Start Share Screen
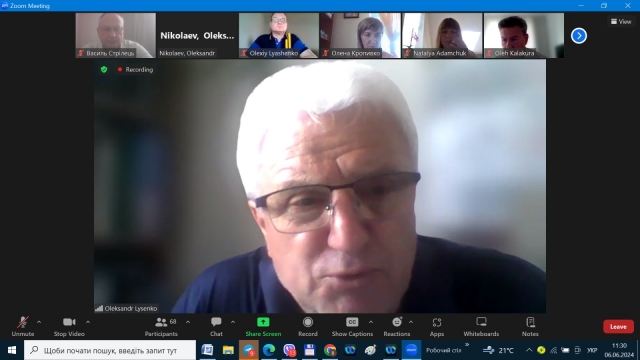Screen dimensions: 640x360 pos(263,327)
